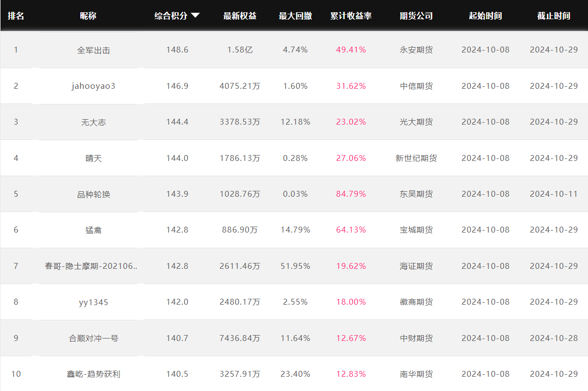Select the 2611.46万 equity value
588x391 pixels.
240,266
